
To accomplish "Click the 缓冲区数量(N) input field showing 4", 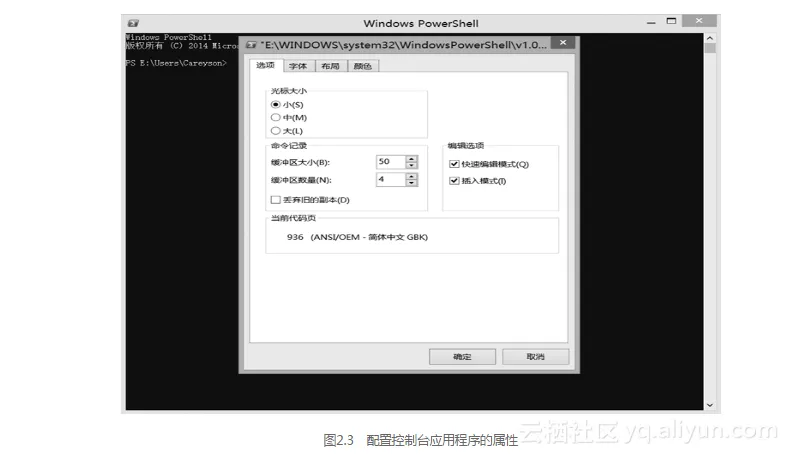I will [391, 180].
